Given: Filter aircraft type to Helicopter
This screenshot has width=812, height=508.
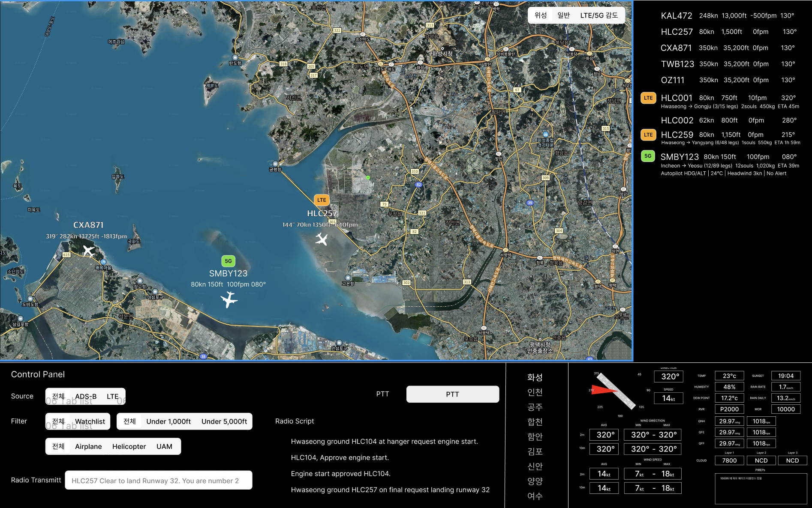Looking at the screenshot, I should [x=129, y=446].
